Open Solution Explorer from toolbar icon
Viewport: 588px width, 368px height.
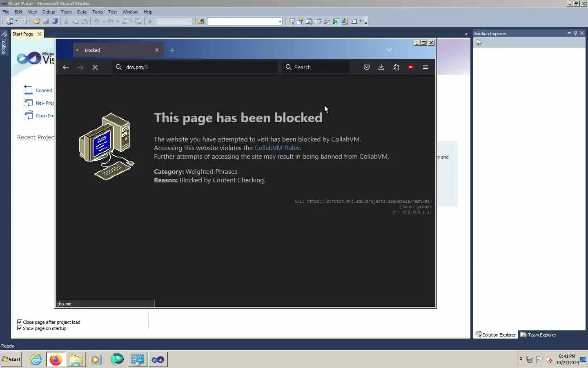pyautogui.click(x=291, y=21)
